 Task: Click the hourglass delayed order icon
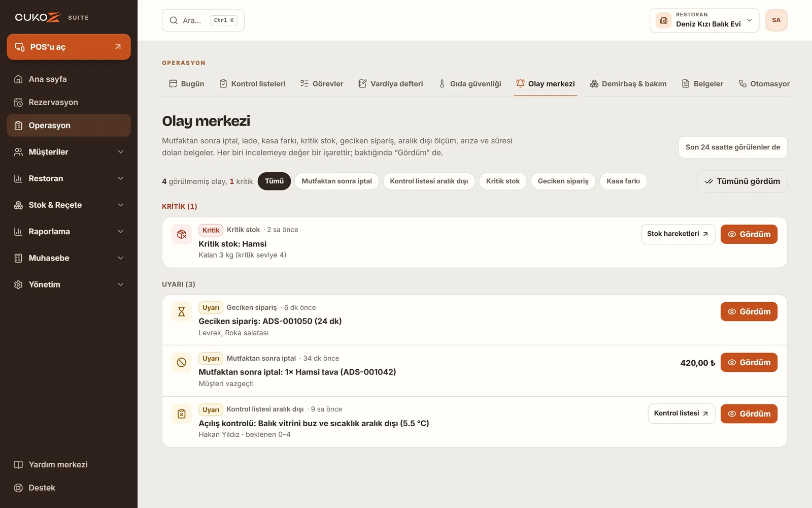[x=181, y=311]
